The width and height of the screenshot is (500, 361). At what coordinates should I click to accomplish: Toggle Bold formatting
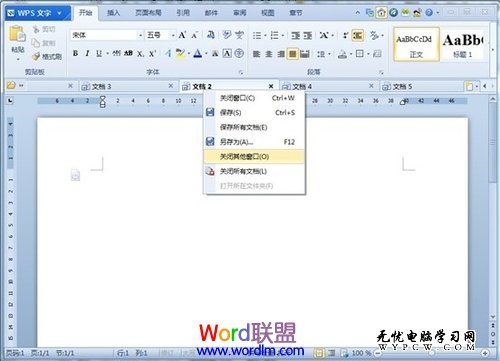tap(75, 53)
